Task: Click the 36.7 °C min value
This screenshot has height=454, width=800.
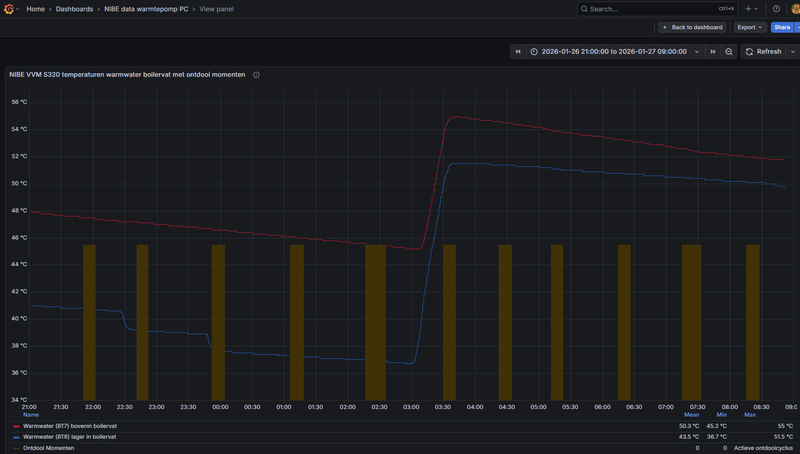Action: [716, 437]
